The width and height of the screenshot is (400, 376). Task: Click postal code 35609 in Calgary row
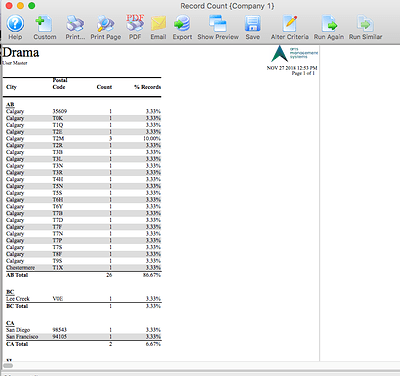pyautogui.click(x=60, y=111)
